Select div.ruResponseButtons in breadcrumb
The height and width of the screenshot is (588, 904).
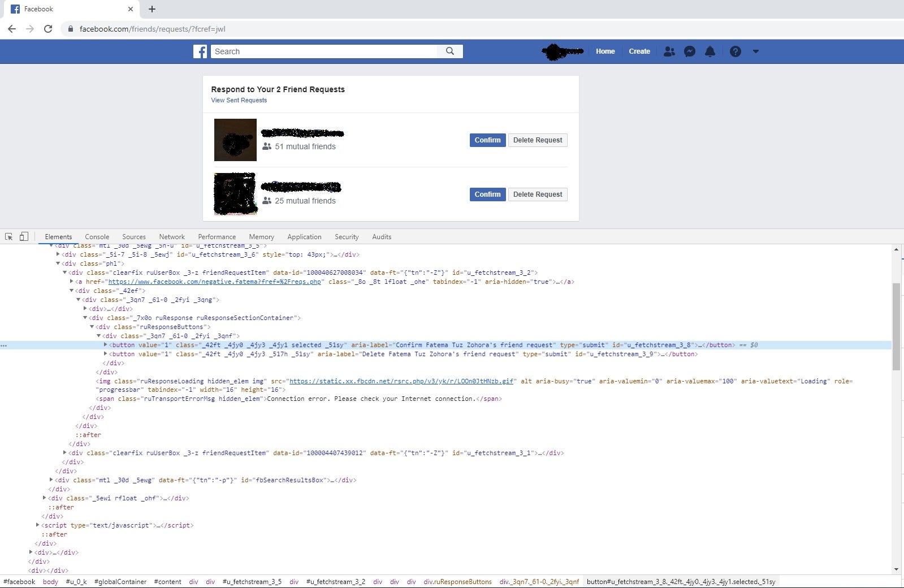pyautogui.click(x=457, y=582)
